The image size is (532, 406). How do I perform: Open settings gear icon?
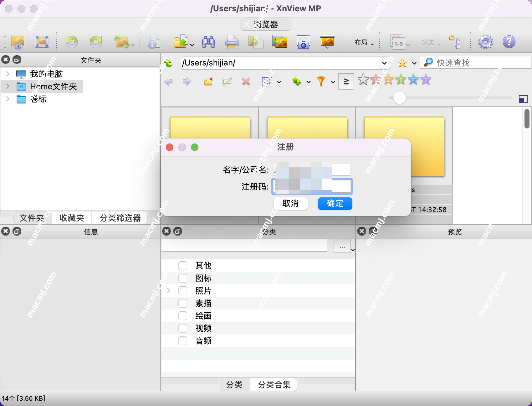pos(485,42)
